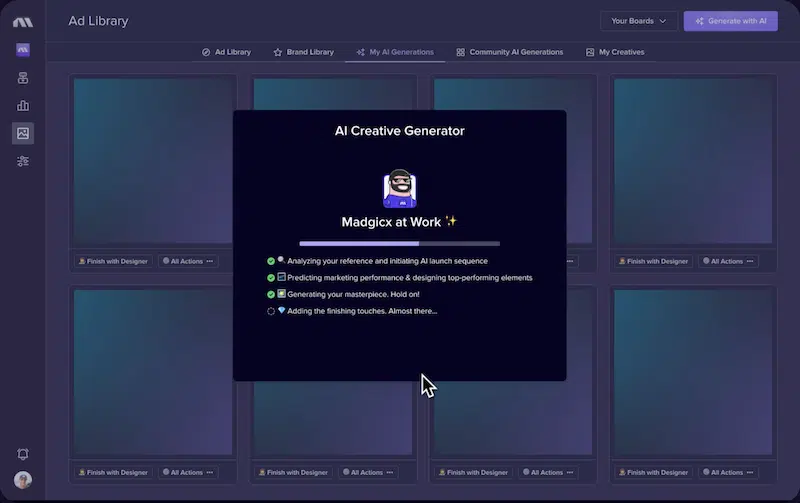800x503 pixels.
Task: Click 'Analyzing your reference and initiating AI launch sequence'
Action: (387, 261)
